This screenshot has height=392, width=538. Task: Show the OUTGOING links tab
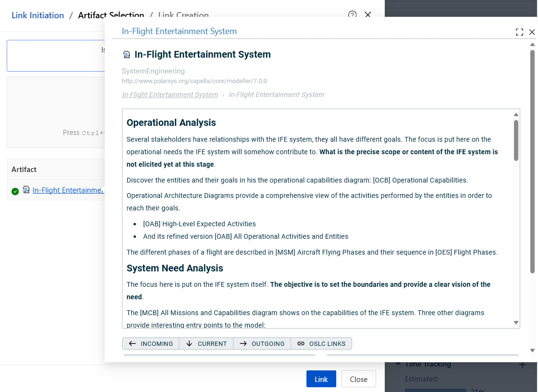262,343
